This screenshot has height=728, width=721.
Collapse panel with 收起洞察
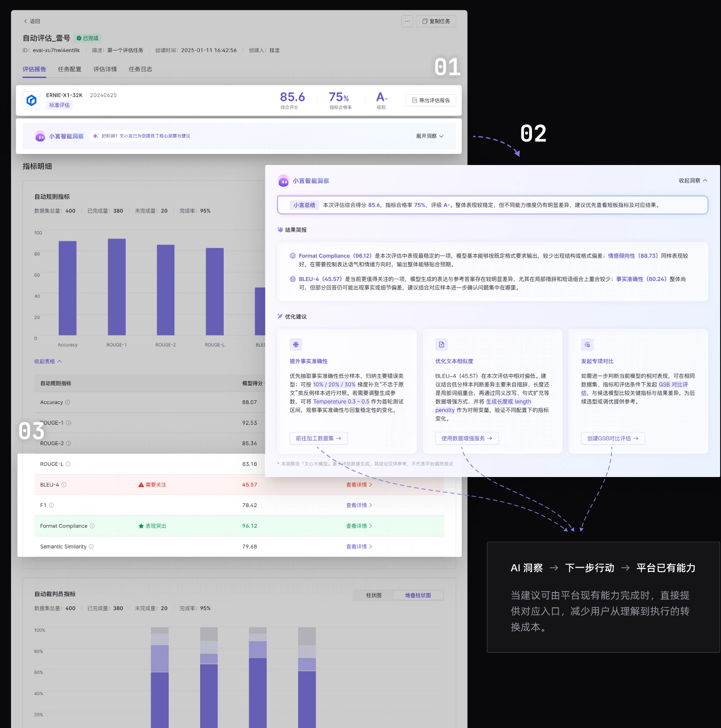693,181
